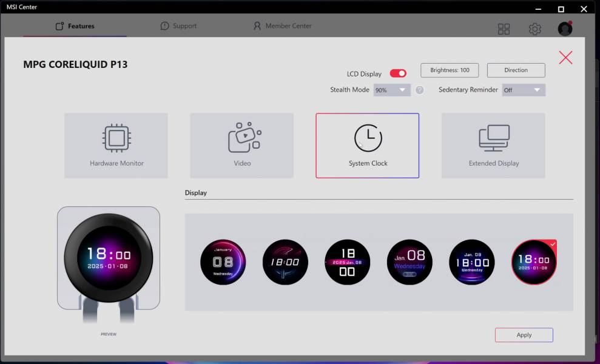Close the MPG CORELIQUID panel with red X
Screen dimensions: 600x364
point(565,58)
